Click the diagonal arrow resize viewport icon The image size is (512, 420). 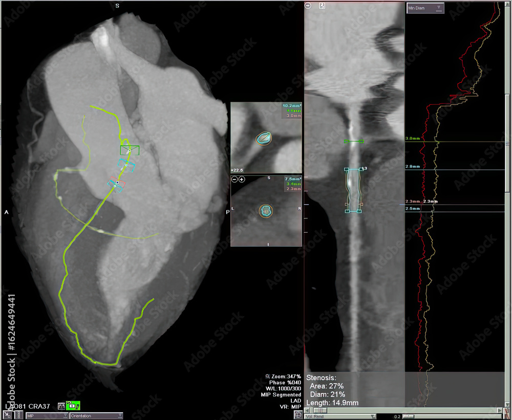coord(8,415)
